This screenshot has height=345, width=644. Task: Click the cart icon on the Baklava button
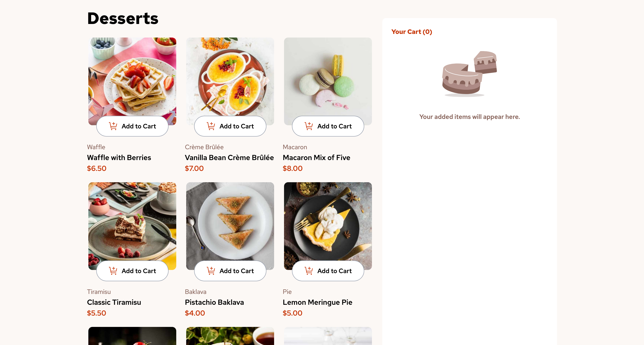coord(211,271)
